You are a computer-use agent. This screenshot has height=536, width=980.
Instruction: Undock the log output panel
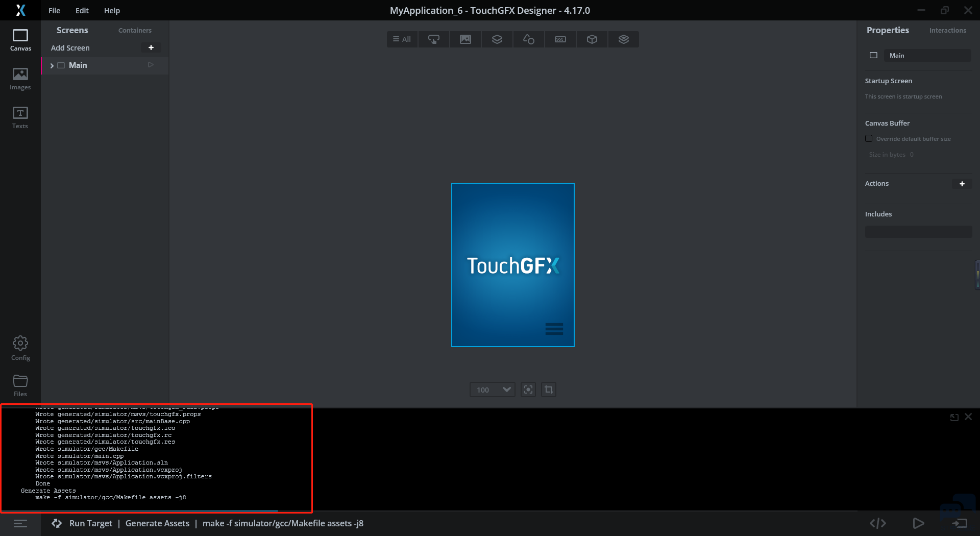(954, 417)
